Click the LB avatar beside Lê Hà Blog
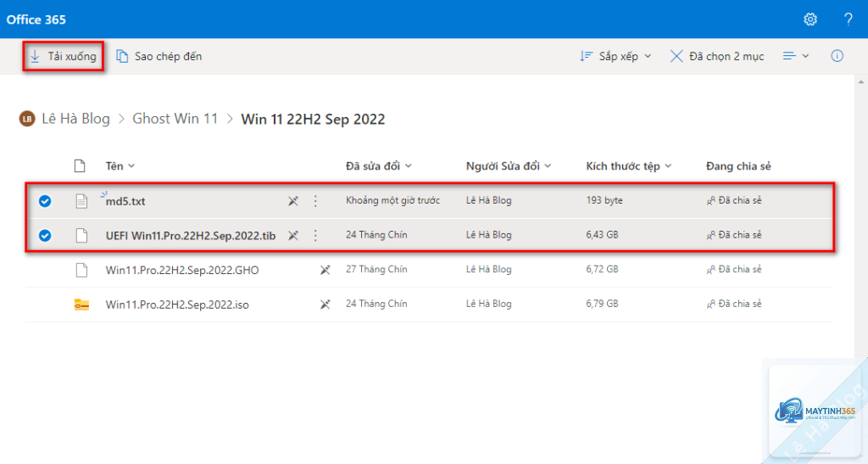Image resolution: width=868 pixels, height=464 pixels. tap(27, 119)
